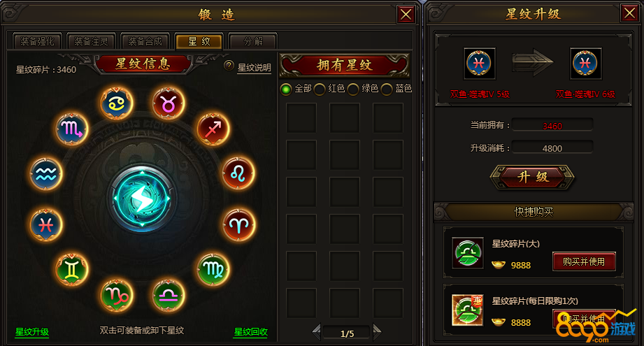Switch to the 装备强化 tab
The height and width of the screenshot is (346, 644).
tap(37, 41)
